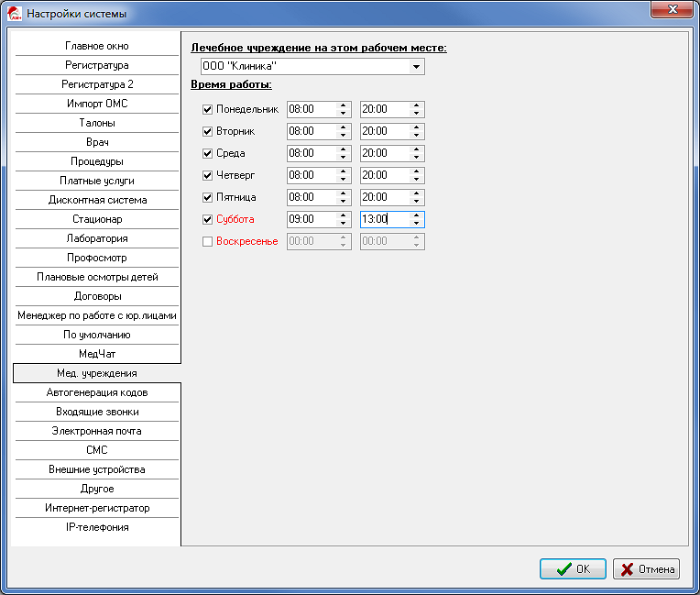700x595 pixels.
Task: Open the Автогенерация кодов tab
Action: [97, 392]
